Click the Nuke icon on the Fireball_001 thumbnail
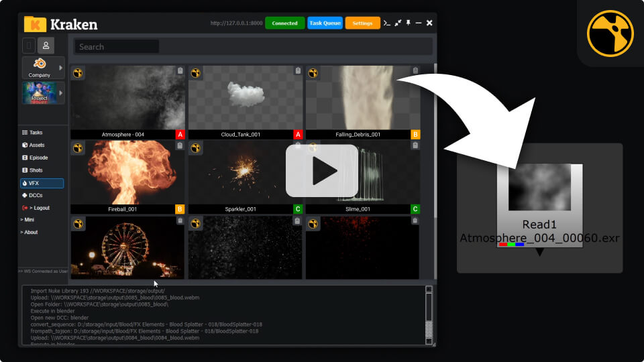The height and width of the screenshot is (362, 644). pyautogui.click(x=78, y=147)
